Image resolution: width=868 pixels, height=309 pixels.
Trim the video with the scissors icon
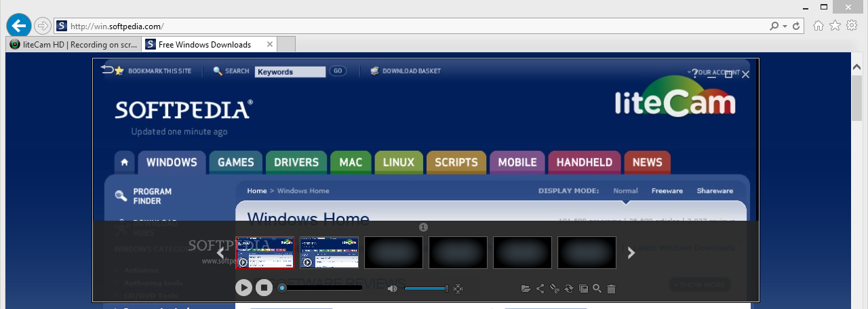pyautogui.click(x=554, y=289)
